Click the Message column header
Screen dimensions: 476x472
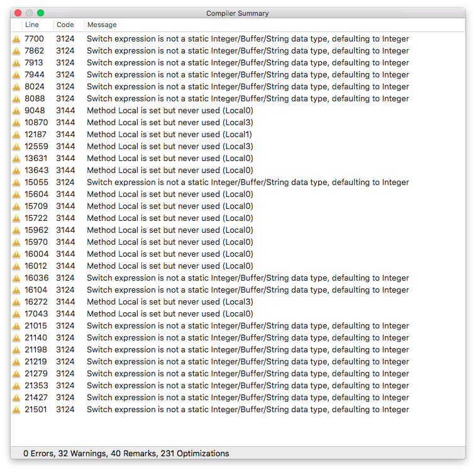pos(102,25)
